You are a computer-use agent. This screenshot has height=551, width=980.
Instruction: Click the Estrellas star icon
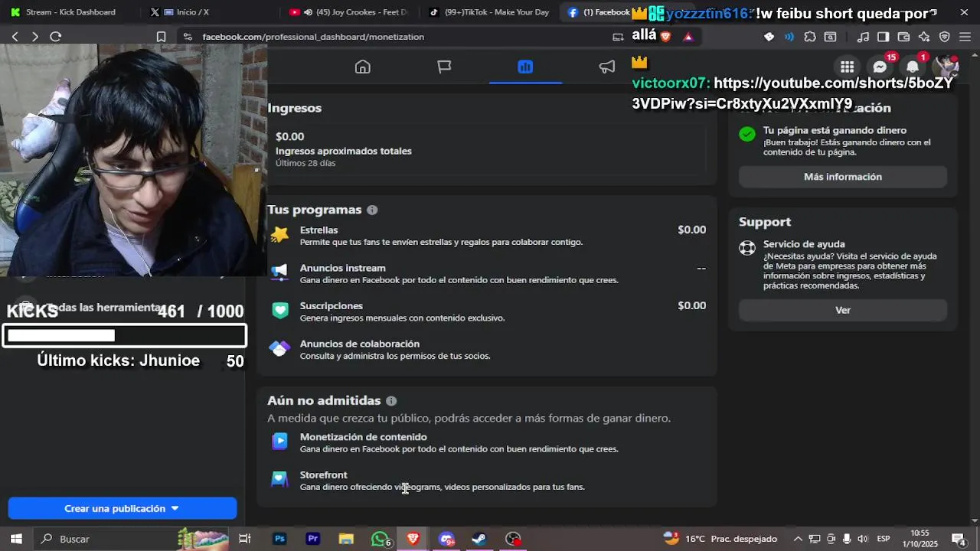click(x=279, y=235)
